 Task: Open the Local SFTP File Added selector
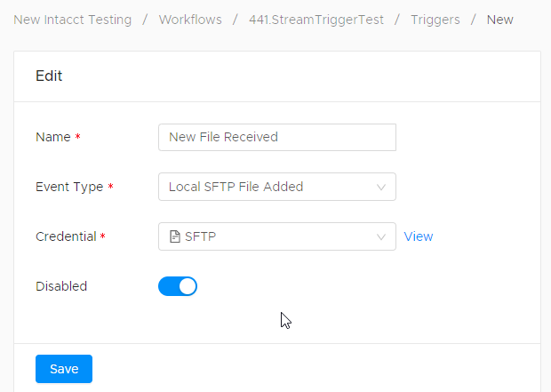[x=277, y=187]
